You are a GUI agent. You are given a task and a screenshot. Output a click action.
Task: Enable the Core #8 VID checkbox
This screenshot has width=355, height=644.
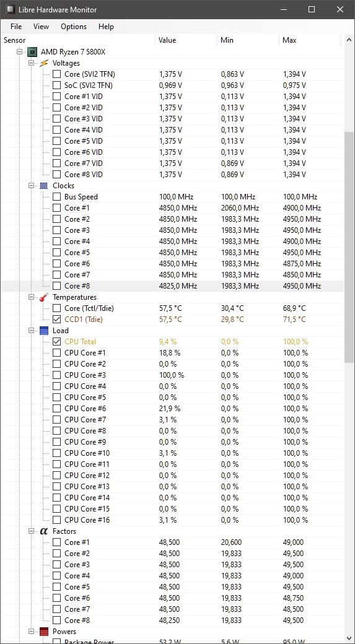click(57, 175)
